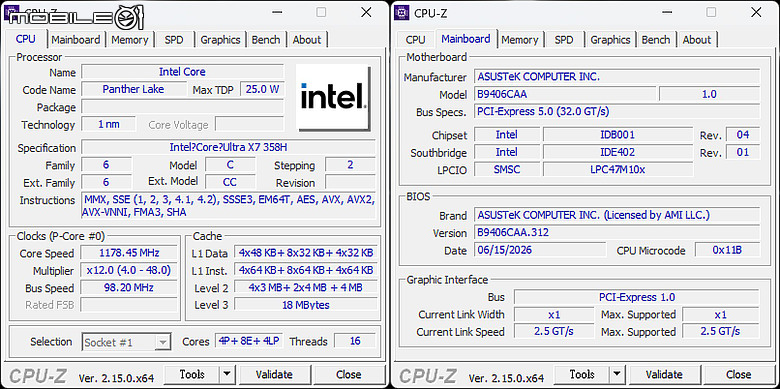Click 'PCI-Express 5.0 (32.0 GT/s)' bus specs

pyautogui.click(x=617, y=111)
